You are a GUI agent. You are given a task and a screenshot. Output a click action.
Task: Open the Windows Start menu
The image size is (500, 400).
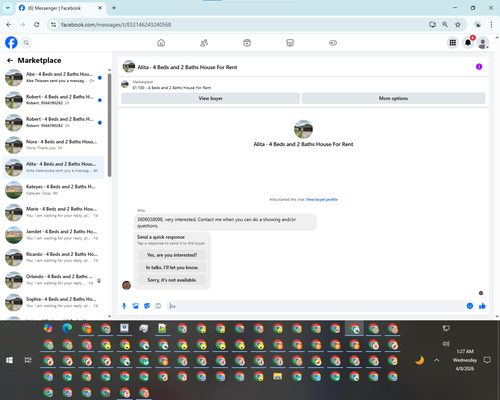(9, 360)
